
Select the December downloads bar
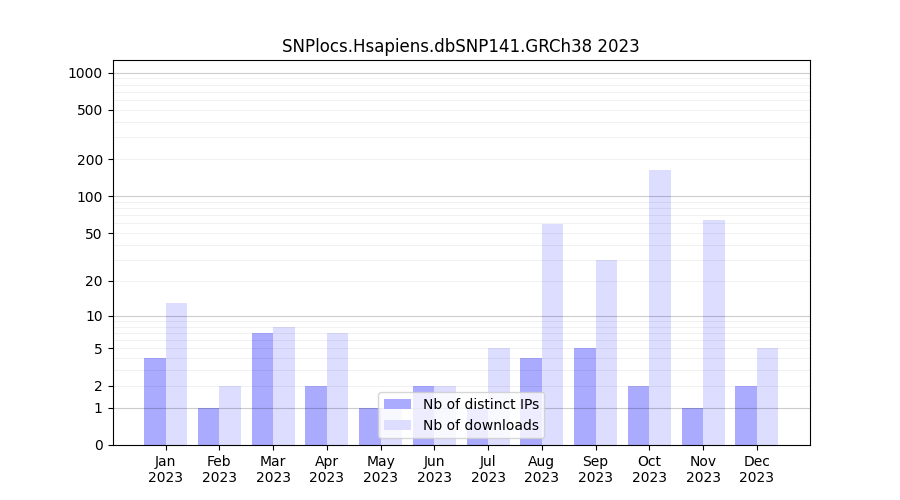[x=767, y=396]
